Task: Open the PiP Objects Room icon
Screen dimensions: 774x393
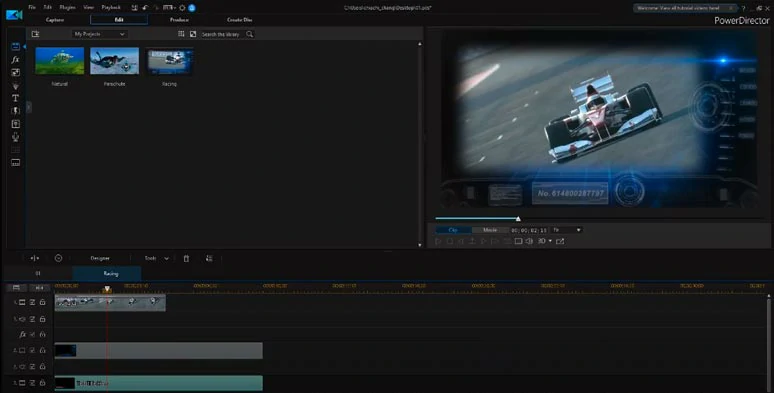Action: pos(15,73)
